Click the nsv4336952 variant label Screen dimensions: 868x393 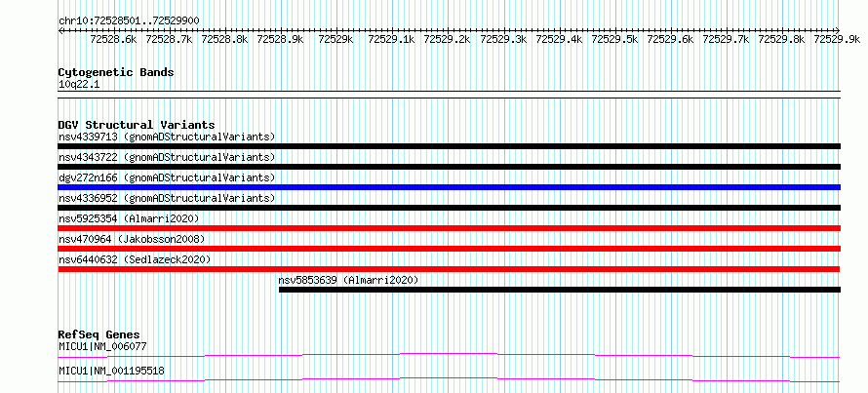167,198
